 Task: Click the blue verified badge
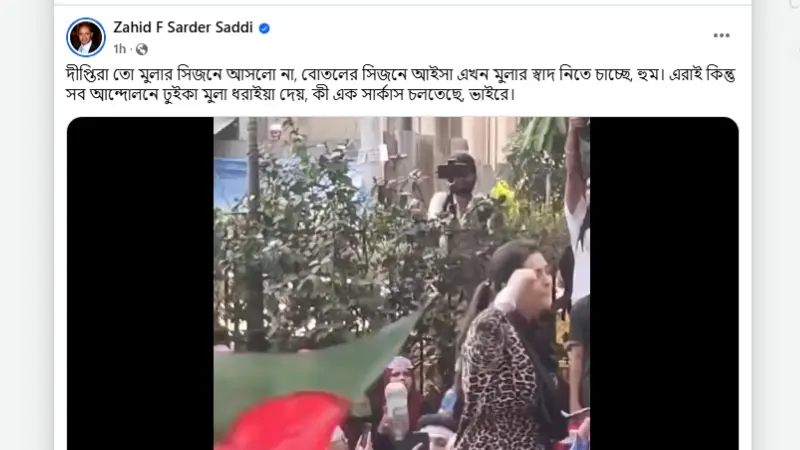pos(264,28)
